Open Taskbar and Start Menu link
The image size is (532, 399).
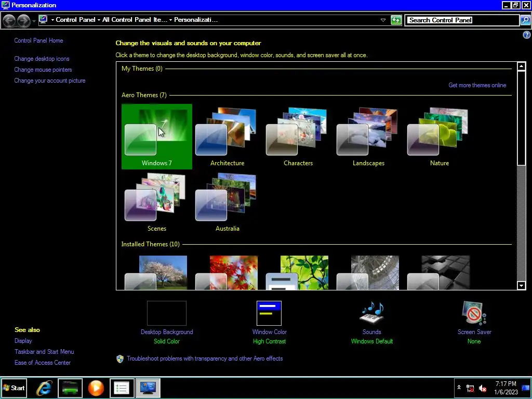[44, 352]
